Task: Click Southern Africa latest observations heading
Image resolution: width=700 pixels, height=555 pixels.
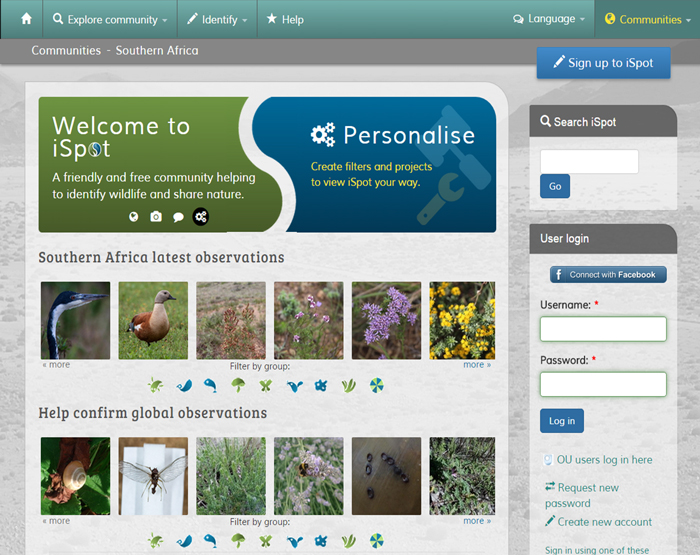Action: point(161,257)
